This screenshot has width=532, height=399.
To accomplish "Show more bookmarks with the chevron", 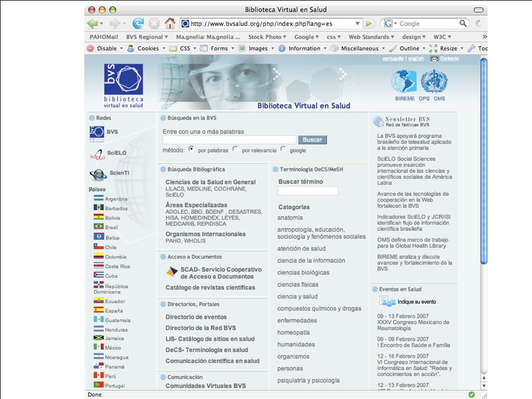I will point(484,37).
